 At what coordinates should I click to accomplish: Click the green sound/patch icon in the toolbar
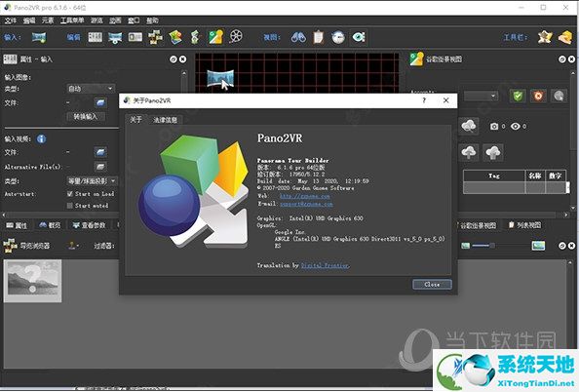195,37
